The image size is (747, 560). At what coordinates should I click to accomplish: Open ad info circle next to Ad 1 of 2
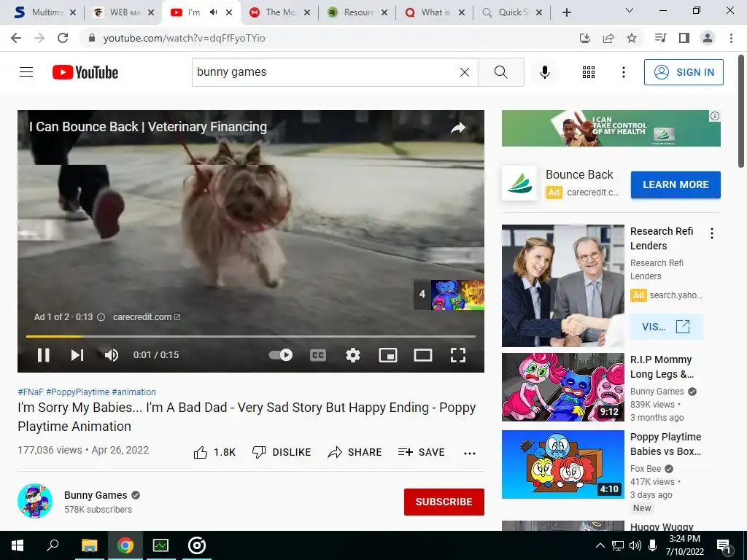coord(101,317)
